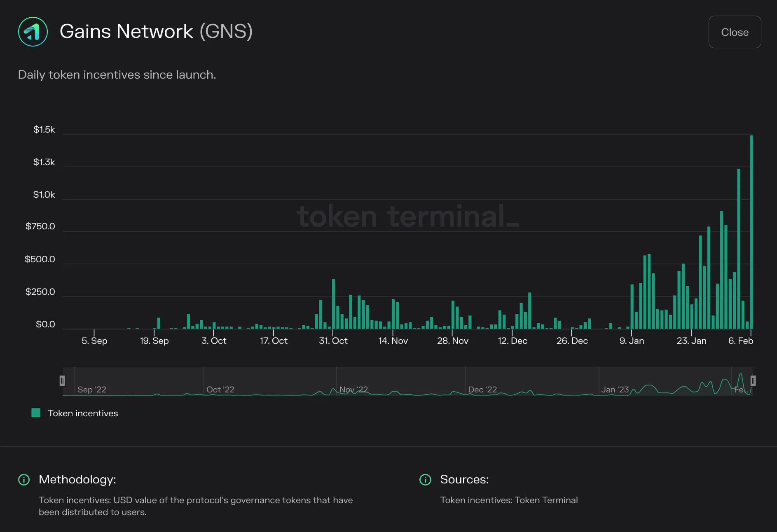Click the 14. Nov x-axis label
777x532 pixels.
[x=393, y=341]
